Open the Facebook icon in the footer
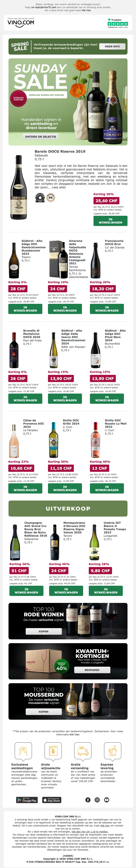This screenshot has height=868, width=136. tap(88, 800)
